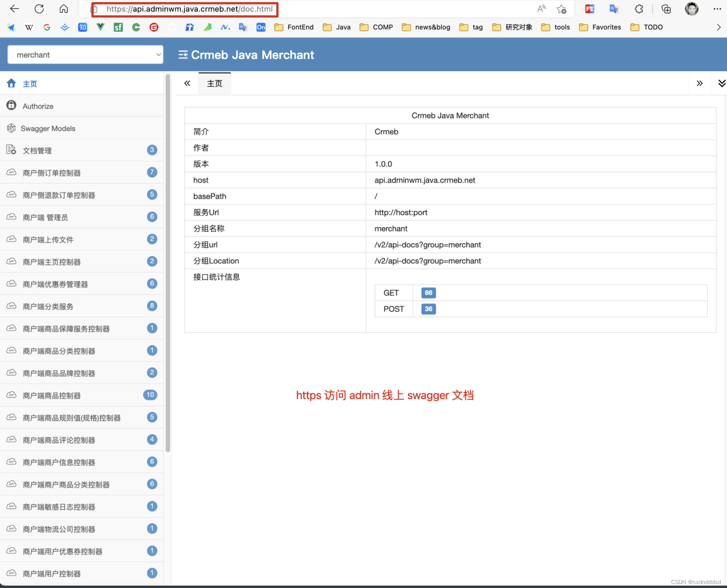Open the Zhihu bookmark icon

click(x=82, y=27)
